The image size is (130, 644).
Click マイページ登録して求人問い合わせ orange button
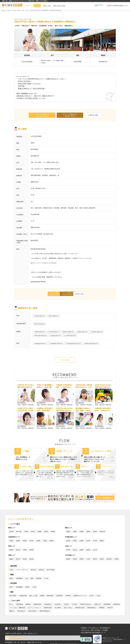[x=42, y=115]
